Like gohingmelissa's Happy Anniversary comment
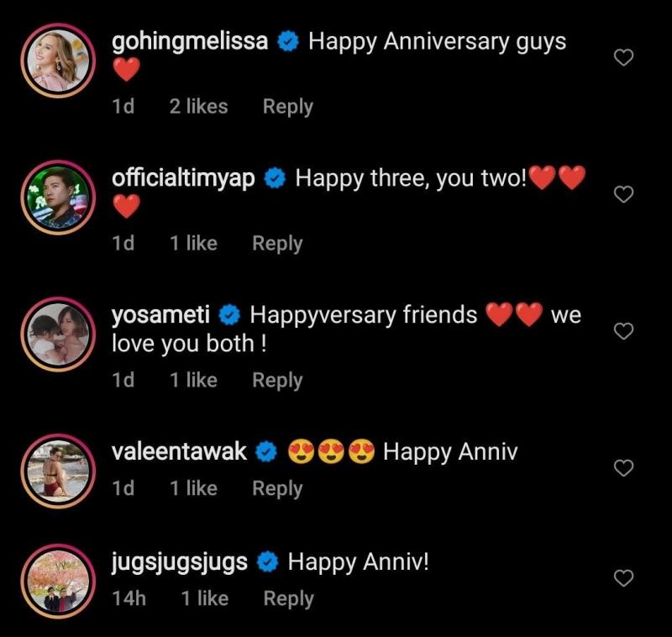Viewport: 672px width, 637px height. (623, 58)
